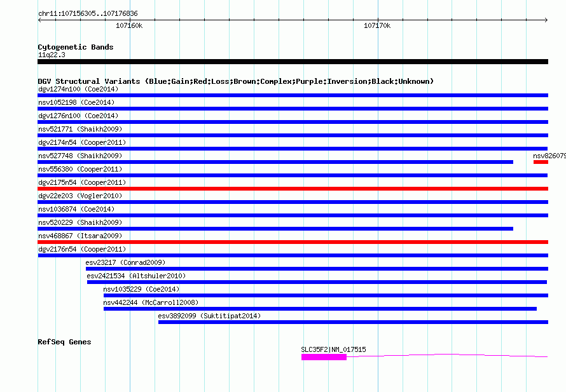This screenshot has height=392, width=566.
Task: Click esv23217 (Conrad2009) variant label
Action: tap(125, 262)
